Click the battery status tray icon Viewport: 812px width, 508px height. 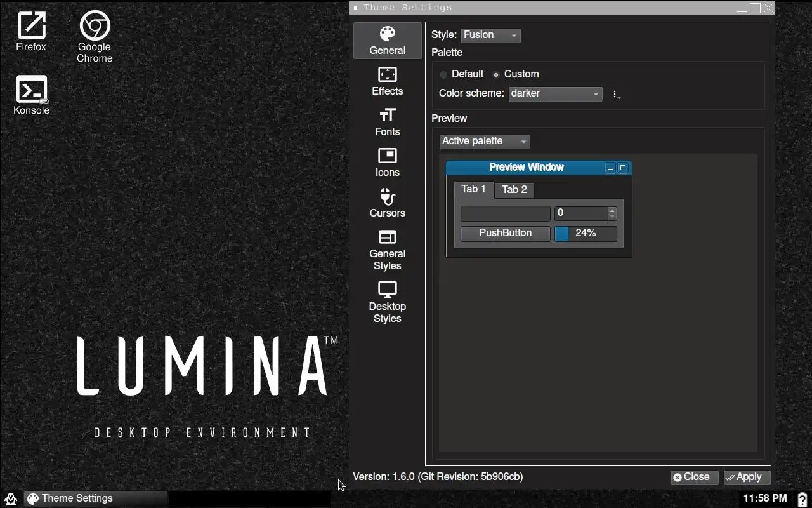[802, 499]
